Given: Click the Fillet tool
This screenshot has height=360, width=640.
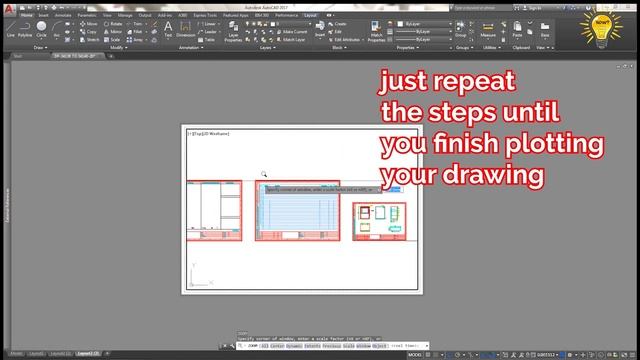Looking at the screenshot, I should (x=135, y=32).
